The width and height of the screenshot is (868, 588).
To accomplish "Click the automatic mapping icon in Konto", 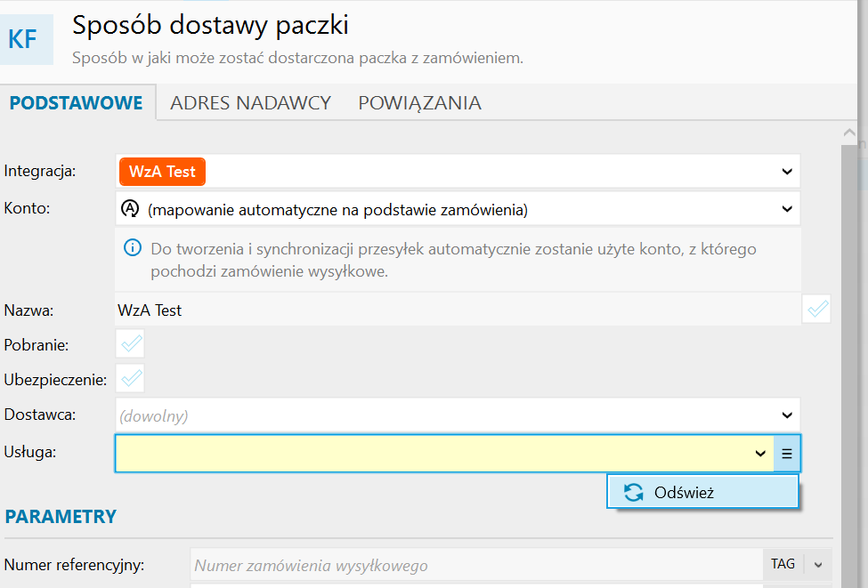I will click(130, 209).
